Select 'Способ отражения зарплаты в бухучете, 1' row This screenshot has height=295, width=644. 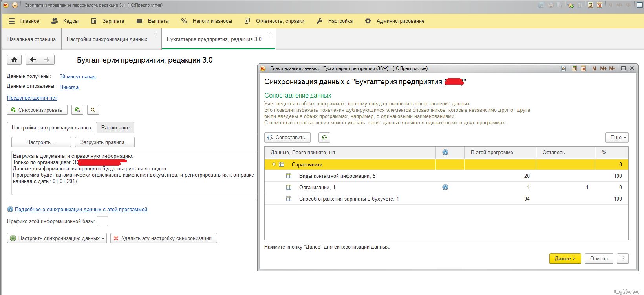pyautogui.click(x=446, y=199)
